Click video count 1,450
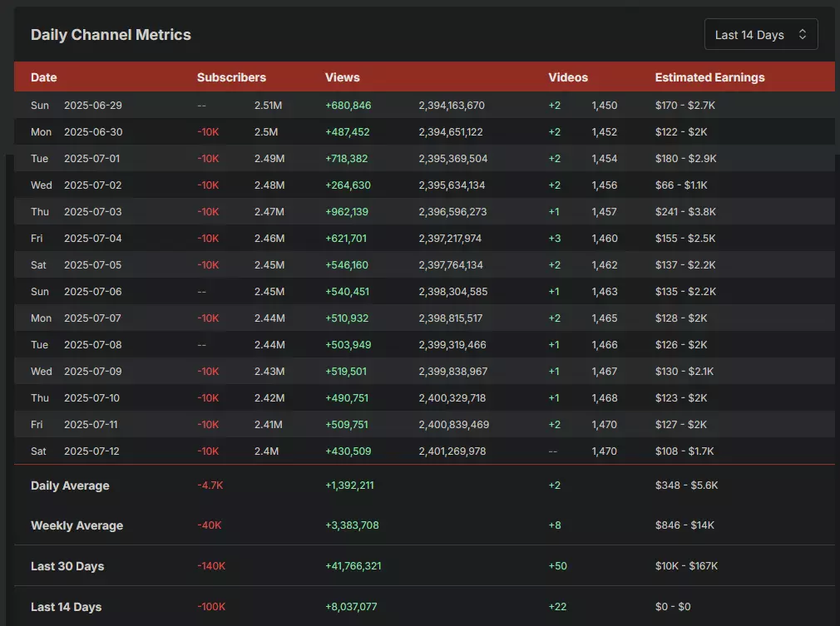Screen dimensions: 840x626 [x=605, y=105]
